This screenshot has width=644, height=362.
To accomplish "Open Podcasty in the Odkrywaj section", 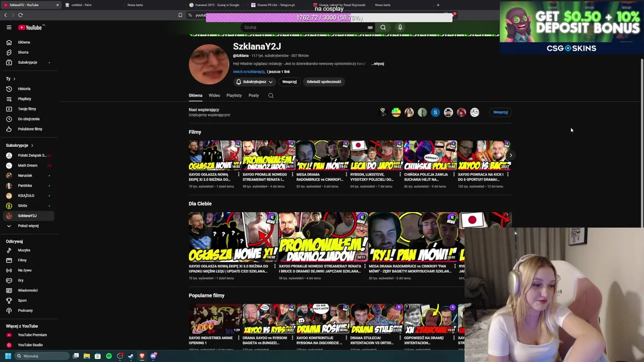I will pos(25,310).
